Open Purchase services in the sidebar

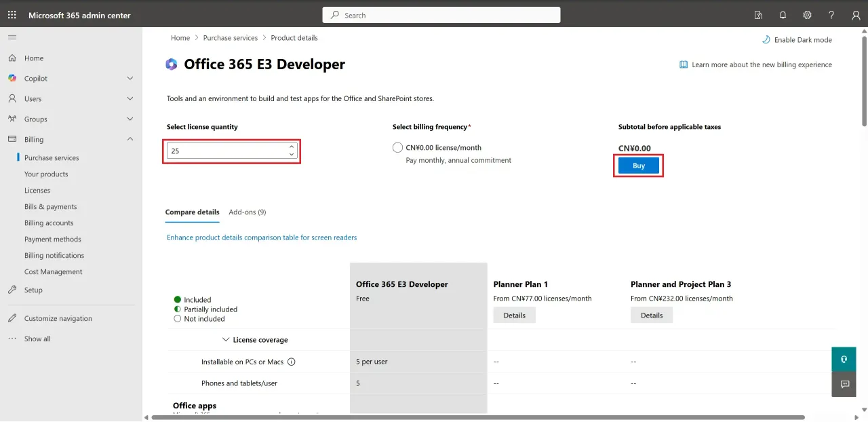point(52,158)
